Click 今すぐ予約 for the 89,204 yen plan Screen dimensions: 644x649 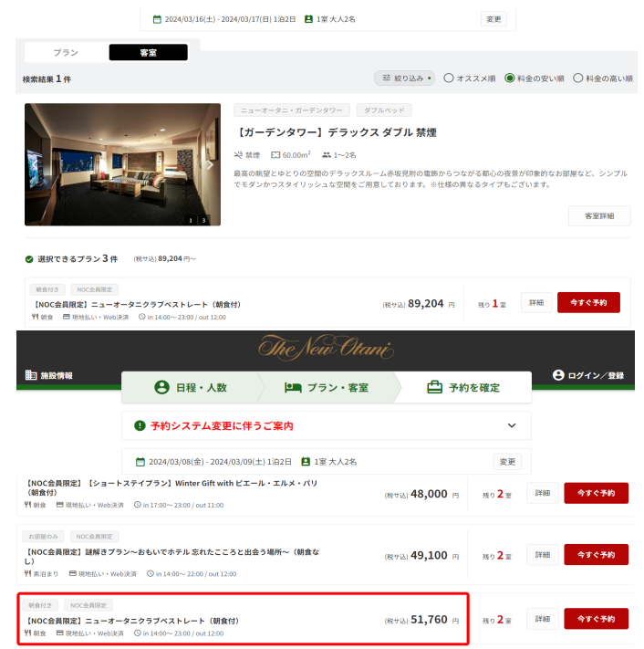[588, 302]
